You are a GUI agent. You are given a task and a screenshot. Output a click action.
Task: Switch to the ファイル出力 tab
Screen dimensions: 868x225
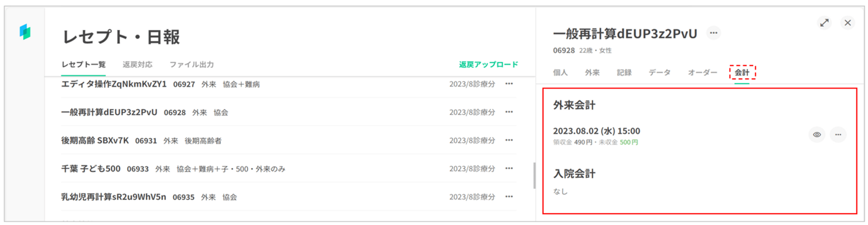tap(191, 65)
